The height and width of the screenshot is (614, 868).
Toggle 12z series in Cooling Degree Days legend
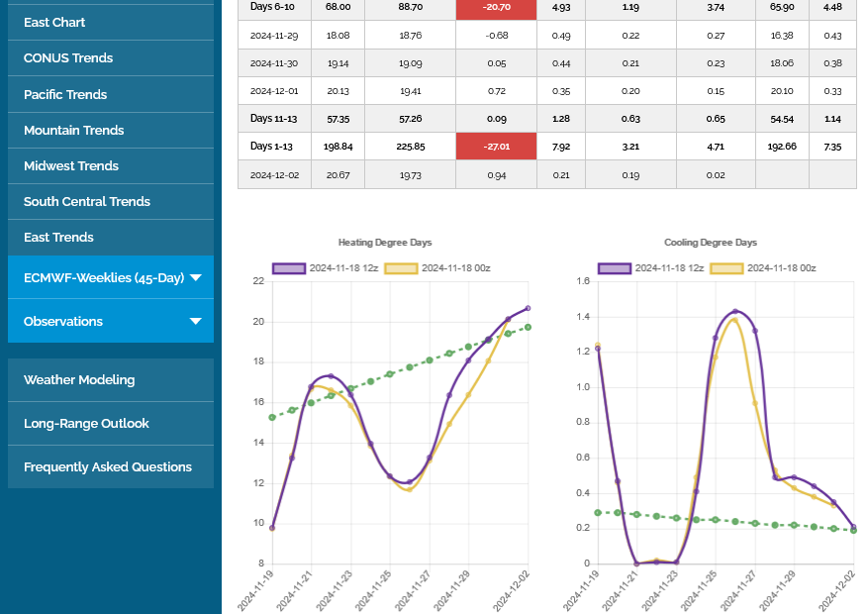click(615, 268)
